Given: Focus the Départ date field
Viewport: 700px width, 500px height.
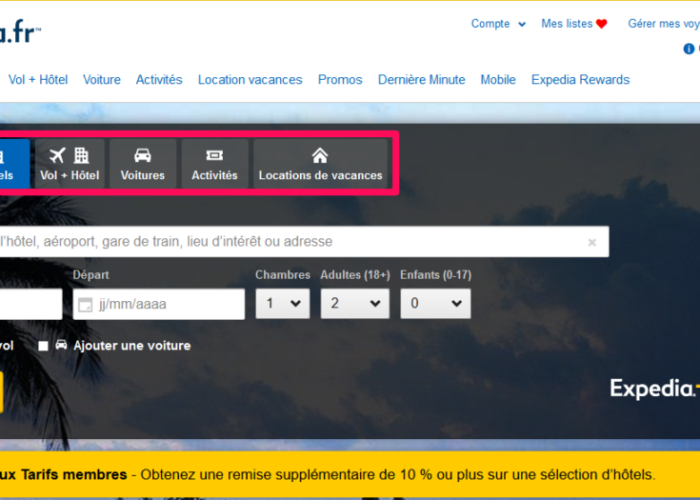Looking at the screenshot, I should [x=159, y=304].
